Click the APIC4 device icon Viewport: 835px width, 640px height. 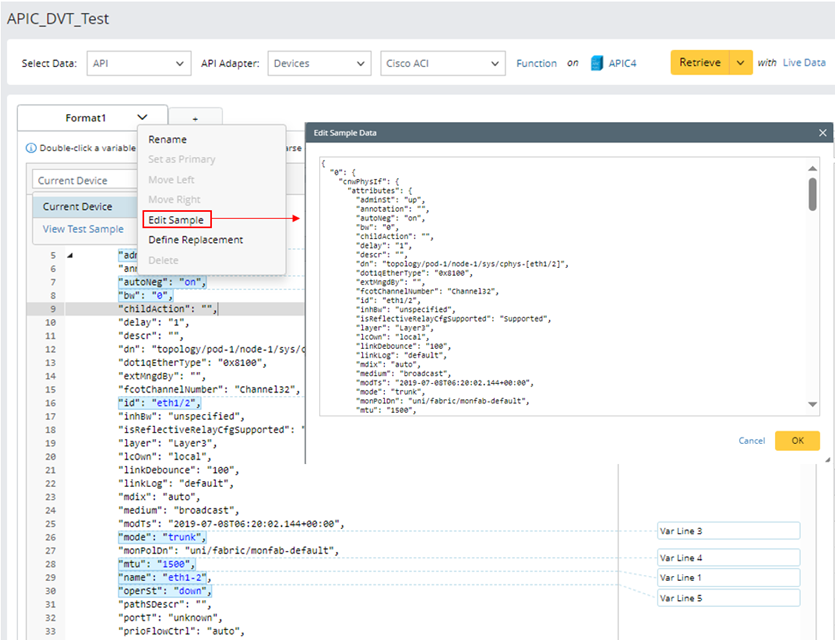click(x=599, y=63)
